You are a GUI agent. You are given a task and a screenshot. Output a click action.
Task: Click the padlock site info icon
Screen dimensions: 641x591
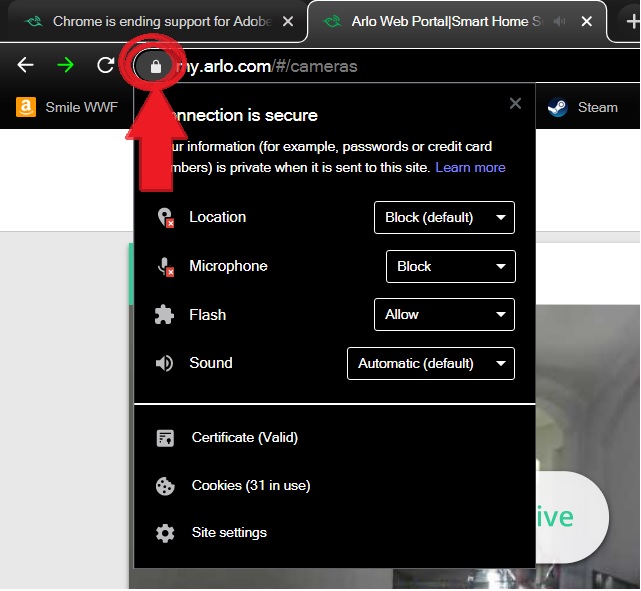coord(155,66)
